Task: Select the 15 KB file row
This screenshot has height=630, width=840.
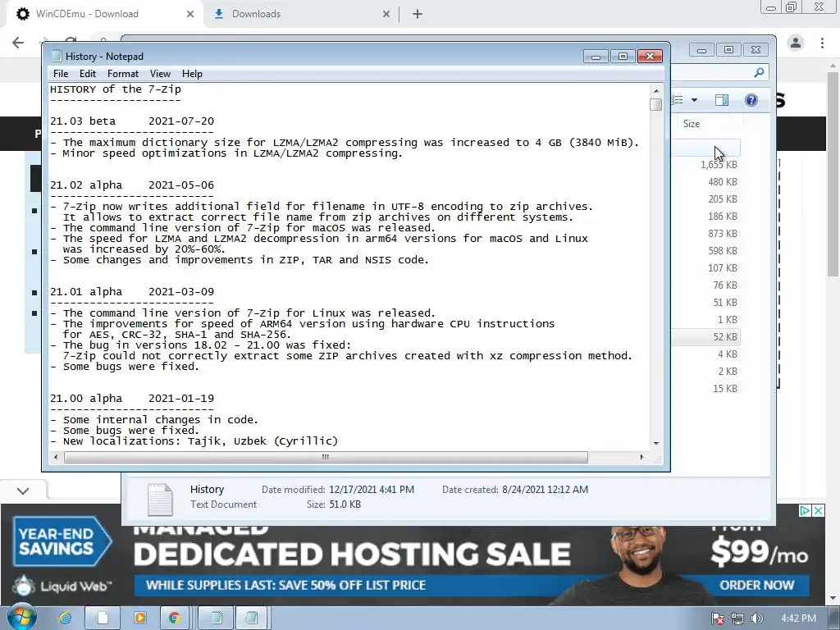Action: click(706, 389)
